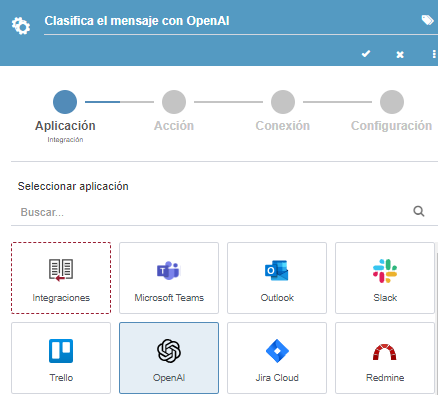Choose the Microsoft Teams application
Viewport: 438px width, 395px height.
(x=169, y=278)
